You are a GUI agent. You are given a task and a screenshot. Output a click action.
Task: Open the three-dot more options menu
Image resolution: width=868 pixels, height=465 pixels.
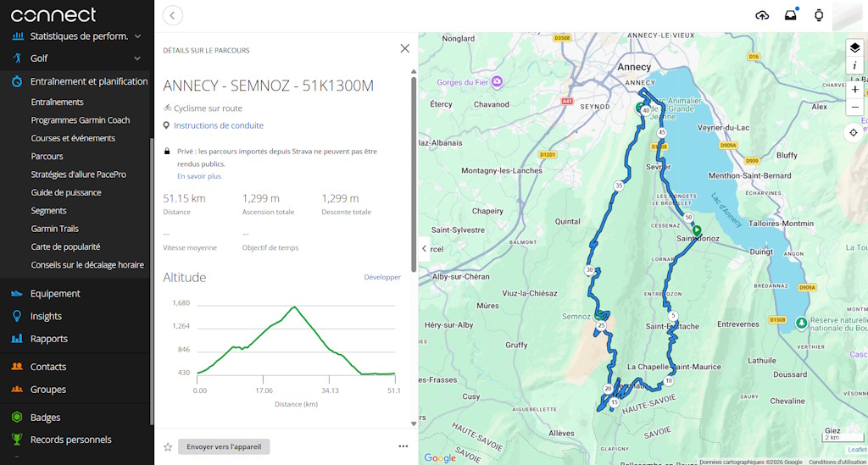coord(403,446)
